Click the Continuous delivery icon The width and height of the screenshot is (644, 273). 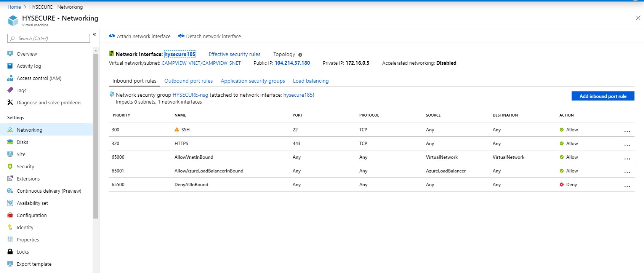coord(10,191)
